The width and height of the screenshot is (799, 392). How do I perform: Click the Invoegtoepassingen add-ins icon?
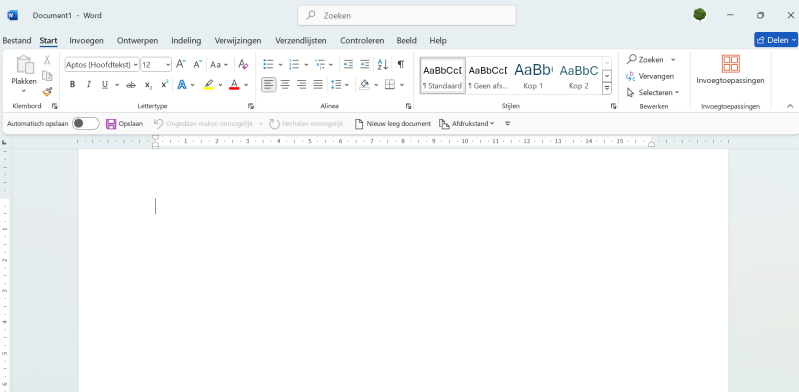coord(730,64)
